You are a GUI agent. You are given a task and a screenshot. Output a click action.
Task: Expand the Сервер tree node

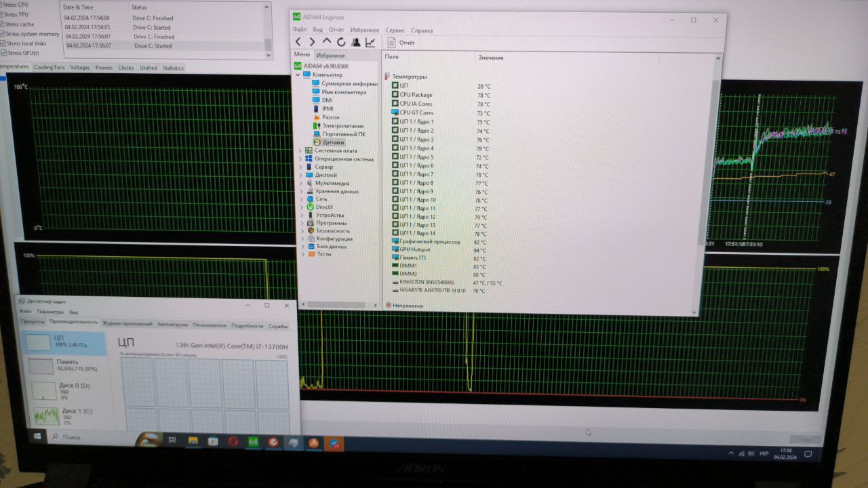click(300, 167)
